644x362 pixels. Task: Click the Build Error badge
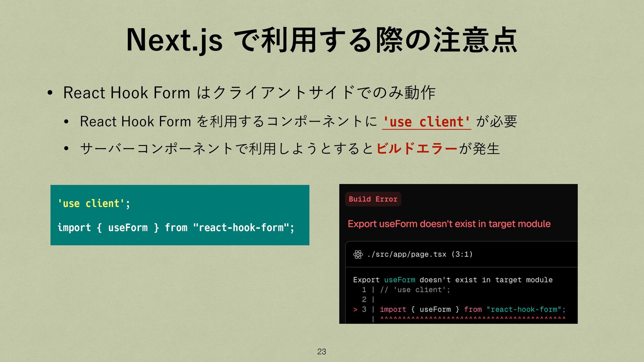pyautogui.click(x=373, y=199)
